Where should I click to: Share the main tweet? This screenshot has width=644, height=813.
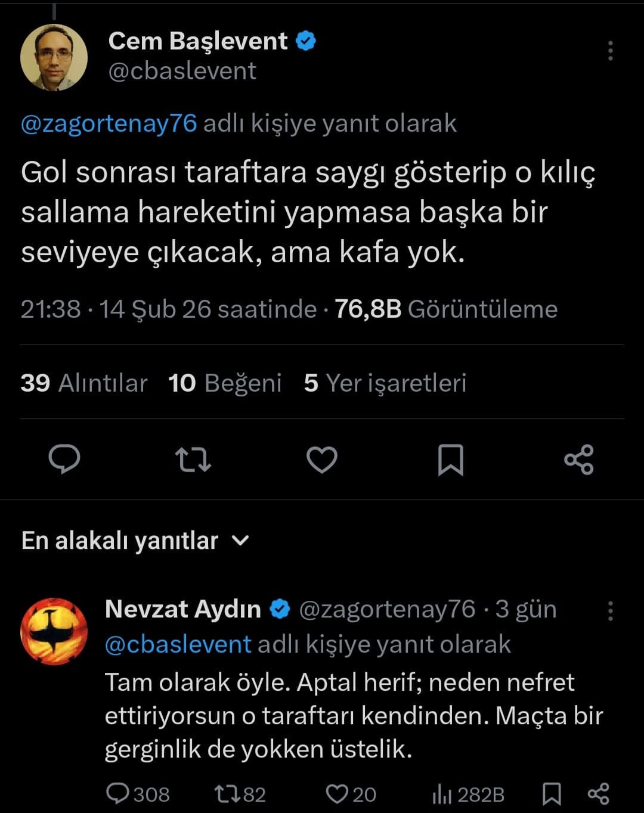point(578,460)
